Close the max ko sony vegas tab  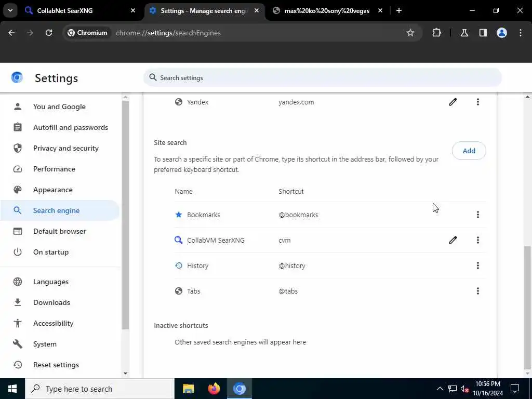tap(380, 11)
